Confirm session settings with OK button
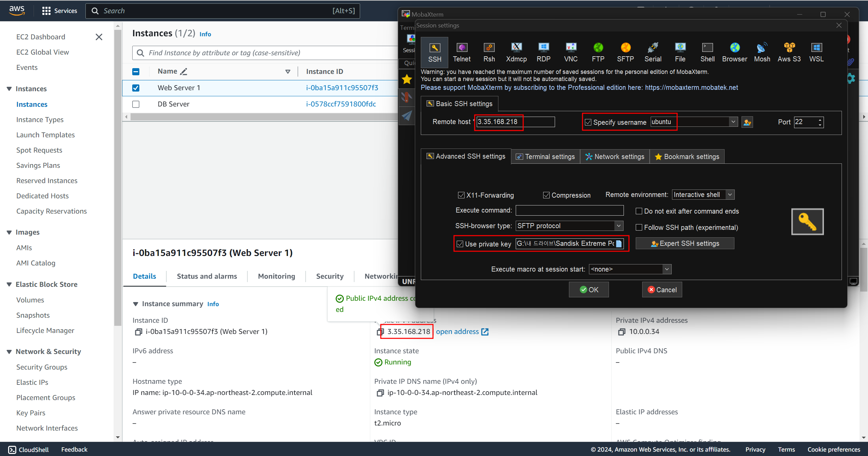 pyautogui.click(x=589, y=290)
